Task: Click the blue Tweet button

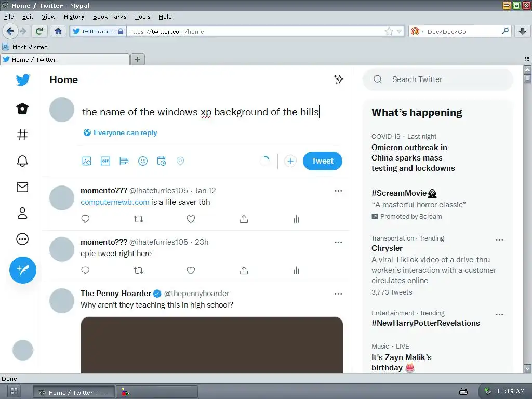Action: pyautogui.click(x=322, y=161)
